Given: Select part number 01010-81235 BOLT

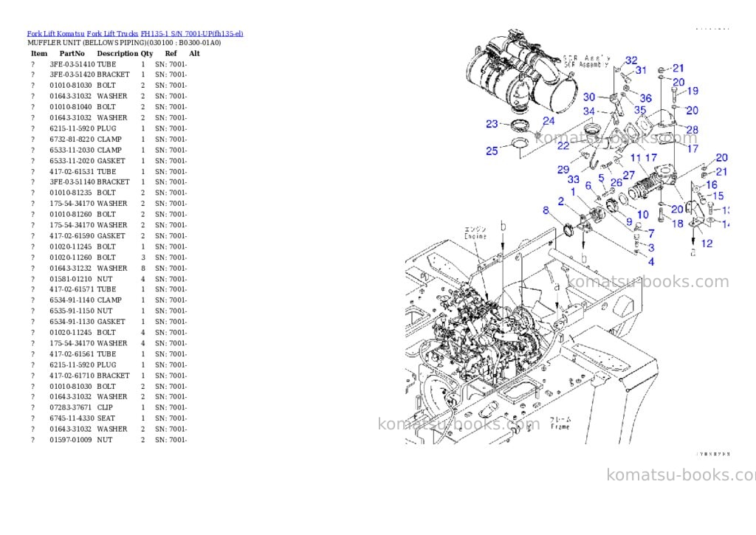Looking at the screenshot, I should click(x=83, y=193).
